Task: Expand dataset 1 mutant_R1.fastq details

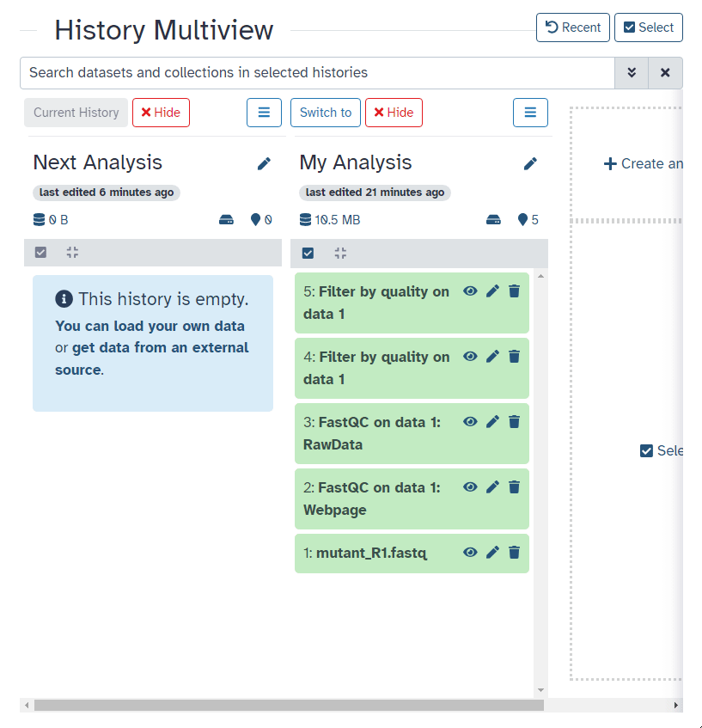Action: (371, 553)
